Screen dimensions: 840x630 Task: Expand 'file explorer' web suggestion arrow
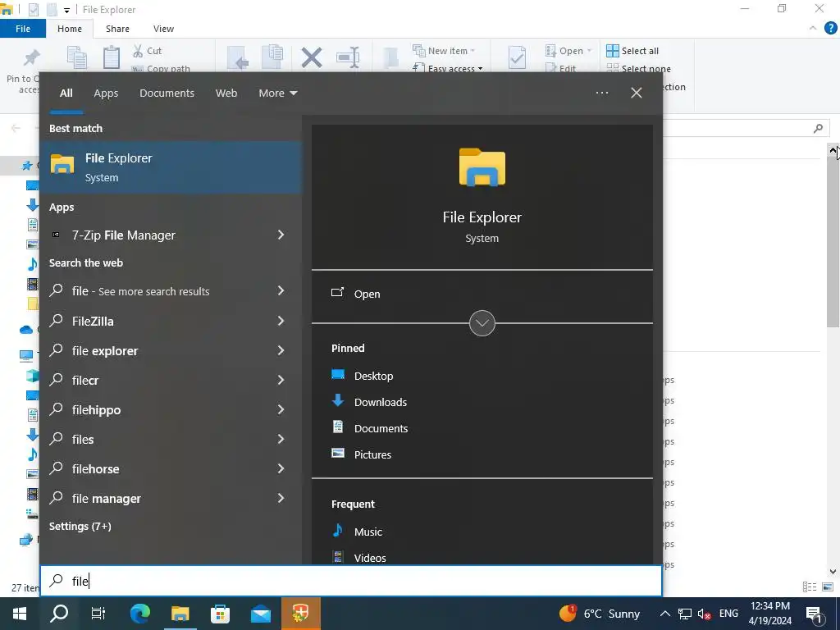tap(281, 350)
